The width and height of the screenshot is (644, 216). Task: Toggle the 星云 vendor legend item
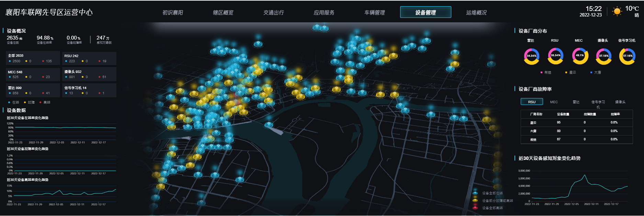[x=570, y=73]
